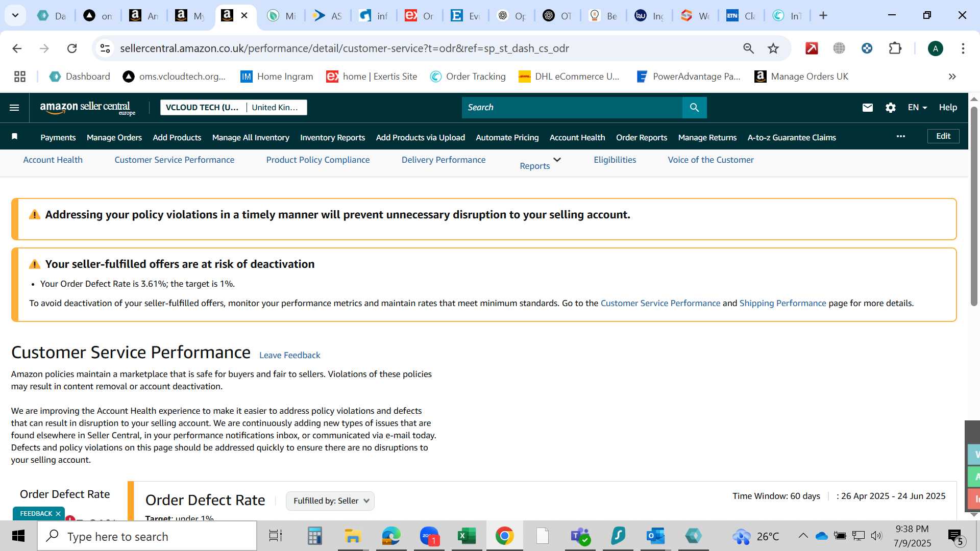Open Product Policy Compliance tab
Image resolution: width=980 pixels, height=551 pixels.
(318, 160)
